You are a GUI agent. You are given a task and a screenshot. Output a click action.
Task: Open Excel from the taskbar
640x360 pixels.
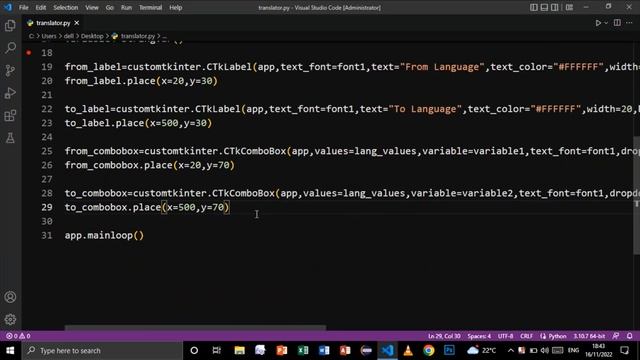303,350
